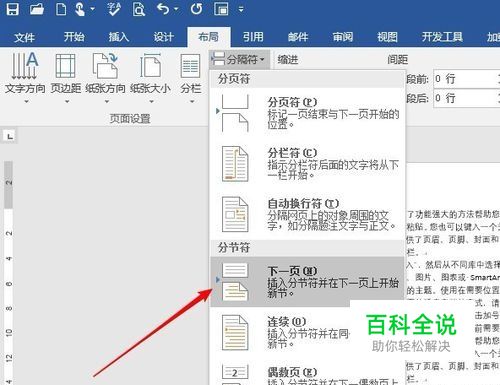Expand the arrow under 纸张方向
Screen dimensions: 500x385
[x=107, y=101]
